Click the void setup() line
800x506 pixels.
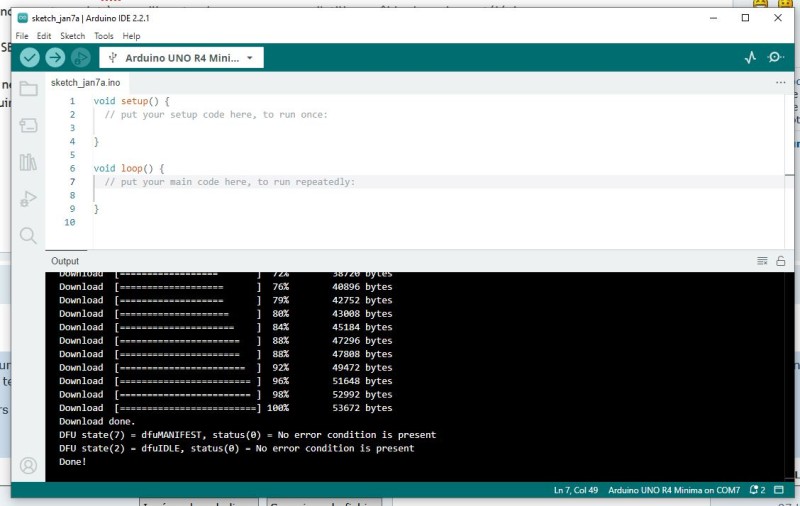point(132,101)
